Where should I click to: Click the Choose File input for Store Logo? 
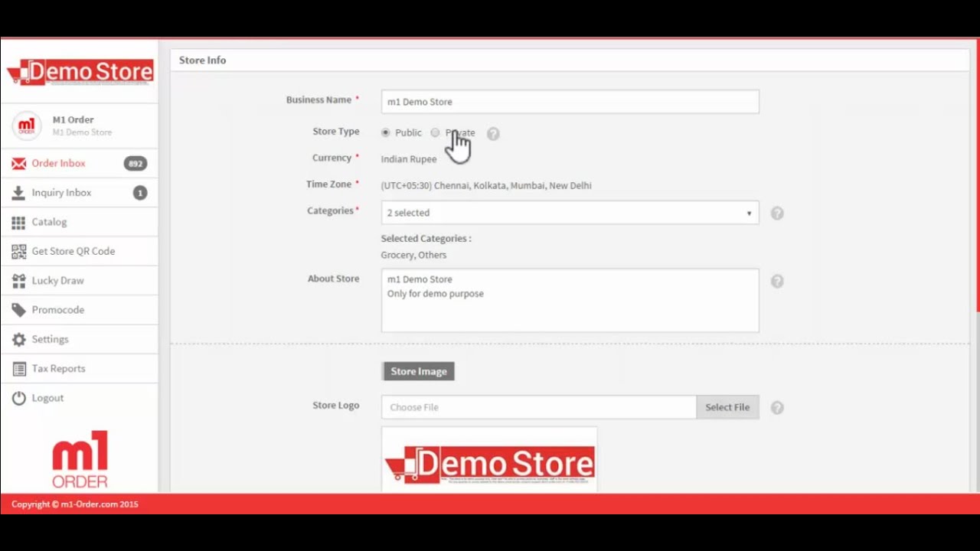539,407
